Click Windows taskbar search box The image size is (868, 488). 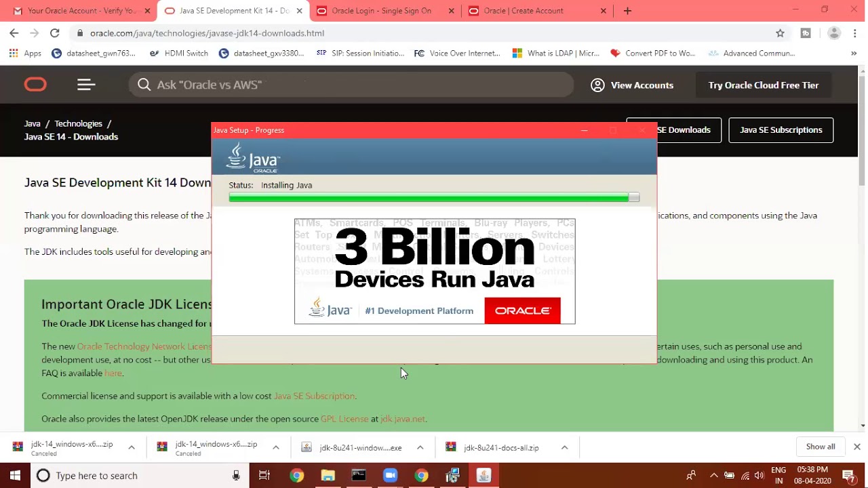point(139,475)
